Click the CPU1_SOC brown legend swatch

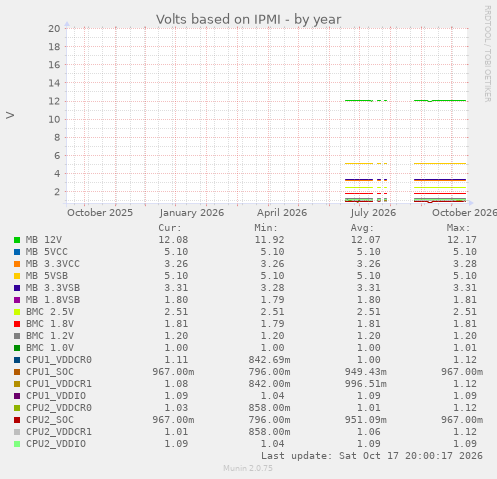[x=17, y=372]
